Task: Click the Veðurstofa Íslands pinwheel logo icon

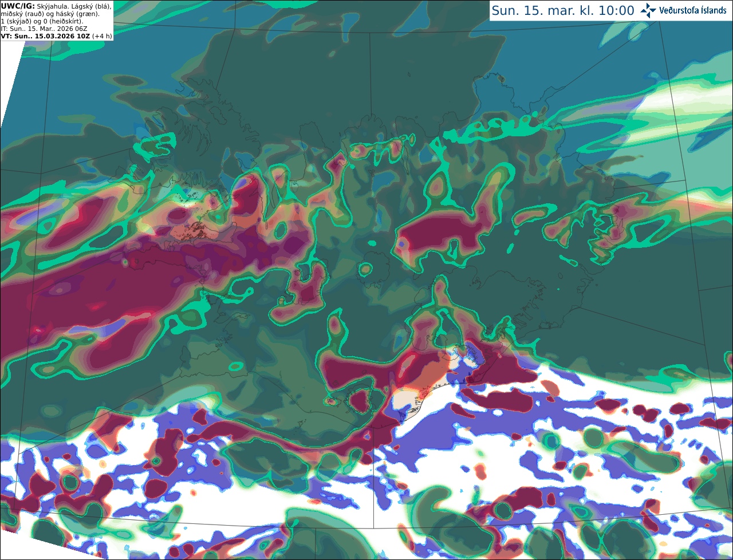Action: coord(649,10)
